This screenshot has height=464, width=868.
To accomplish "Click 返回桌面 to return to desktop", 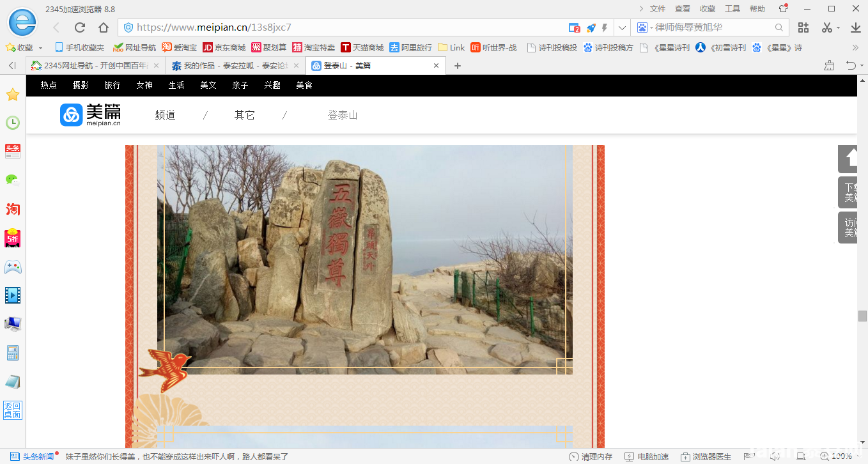I will point(12,410).
